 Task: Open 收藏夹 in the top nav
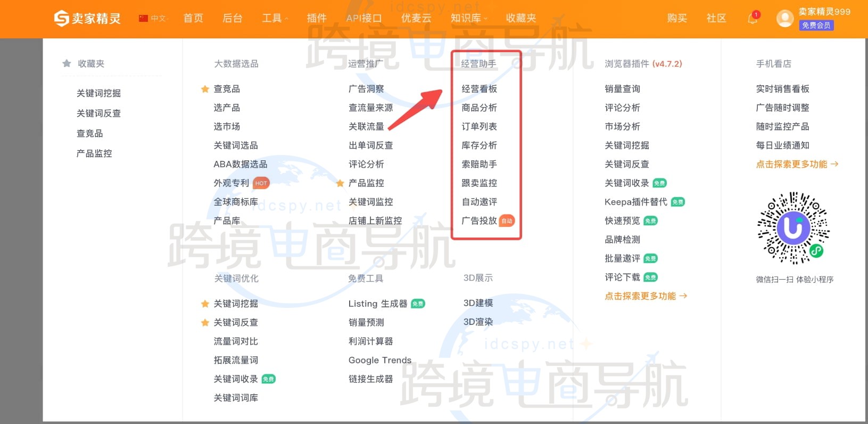pyautogui.click(x=521, y=18)
